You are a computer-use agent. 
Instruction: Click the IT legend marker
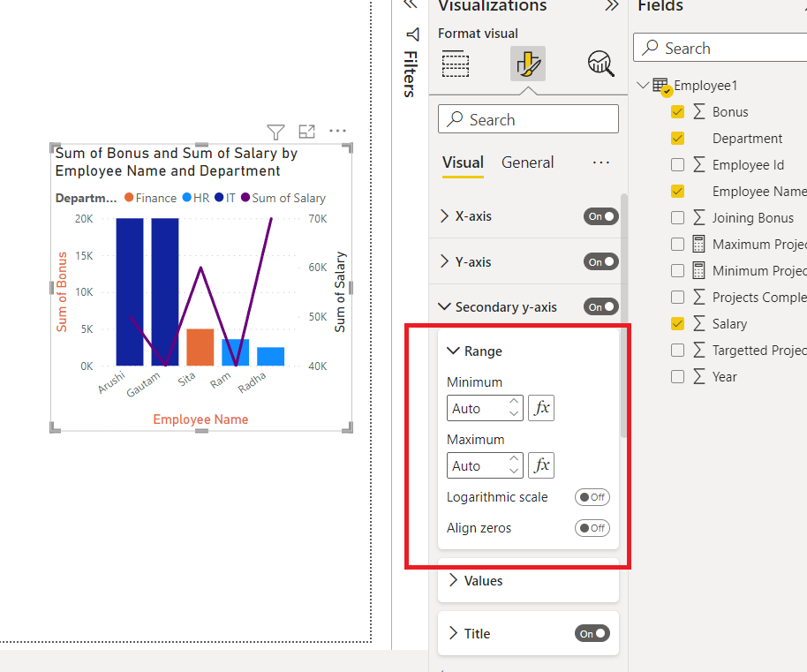tap(219, 198)
